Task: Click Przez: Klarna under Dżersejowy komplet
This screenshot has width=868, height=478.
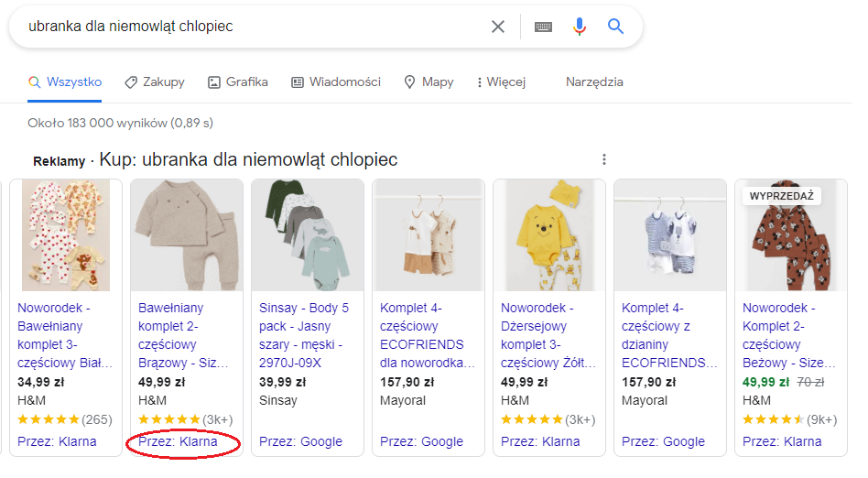Action: (540, 441)
